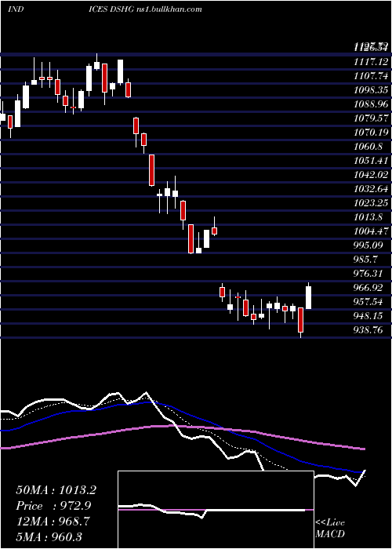Click the 1098.35 price level label

(372, 90)
